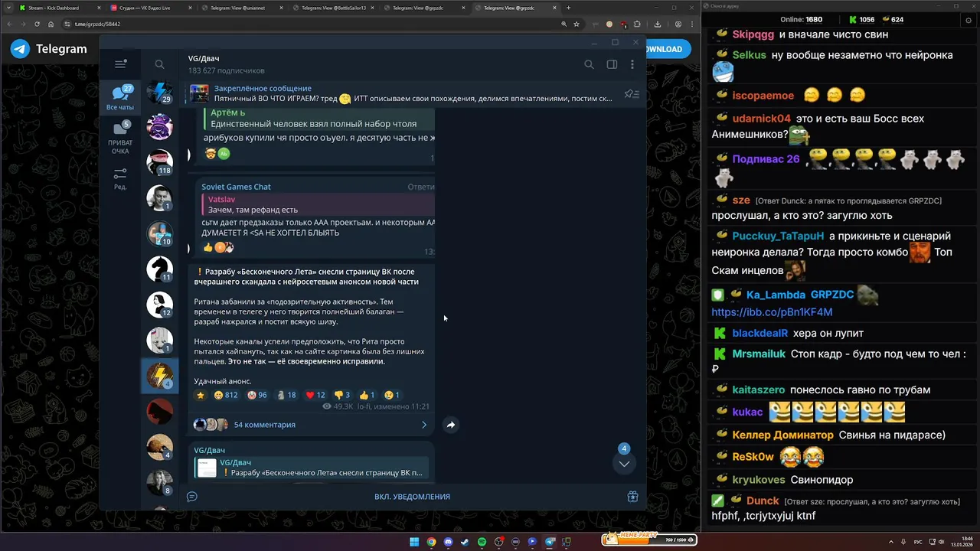Viewport: 980px width, 551px height.
Task: Open the chat with 12 unread badge
Action: click(x=160, y=305)
